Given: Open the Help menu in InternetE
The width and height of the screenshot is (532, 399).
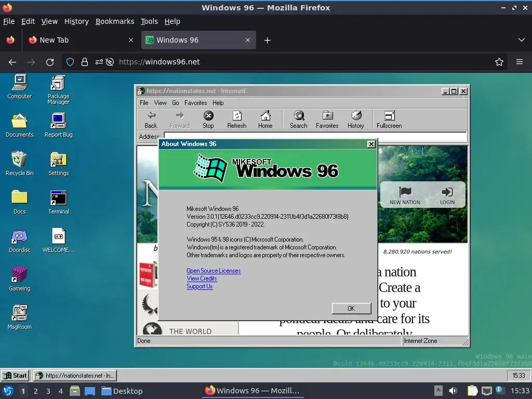Looking at the screenshot, I should click(218, 103).
